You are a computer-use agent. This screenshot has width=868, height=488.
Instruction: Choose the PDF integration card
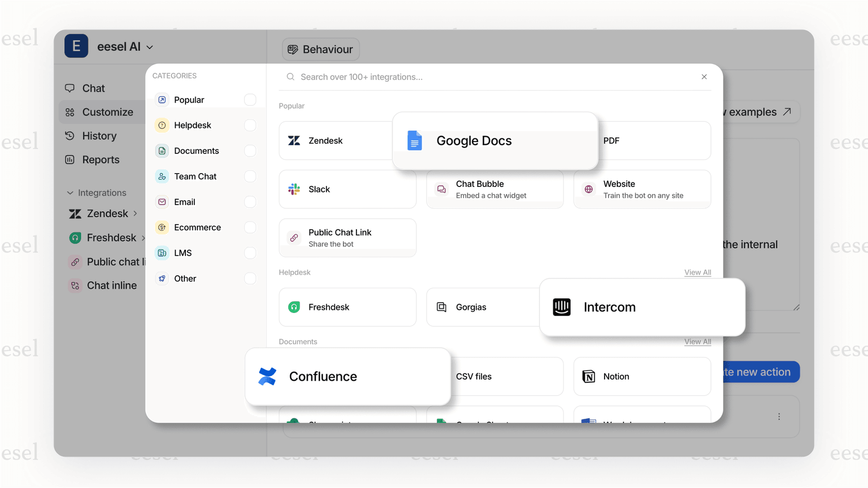point(655,140)
